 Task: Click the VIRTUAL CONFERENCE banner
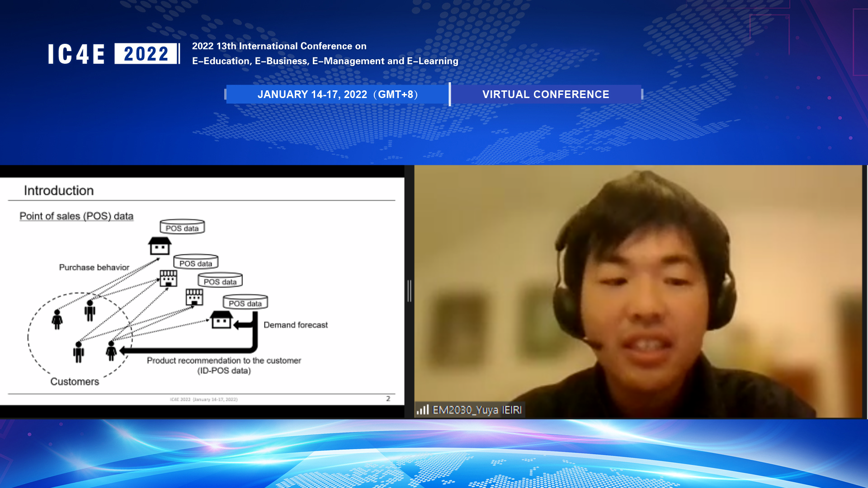[x=546, y=94]
